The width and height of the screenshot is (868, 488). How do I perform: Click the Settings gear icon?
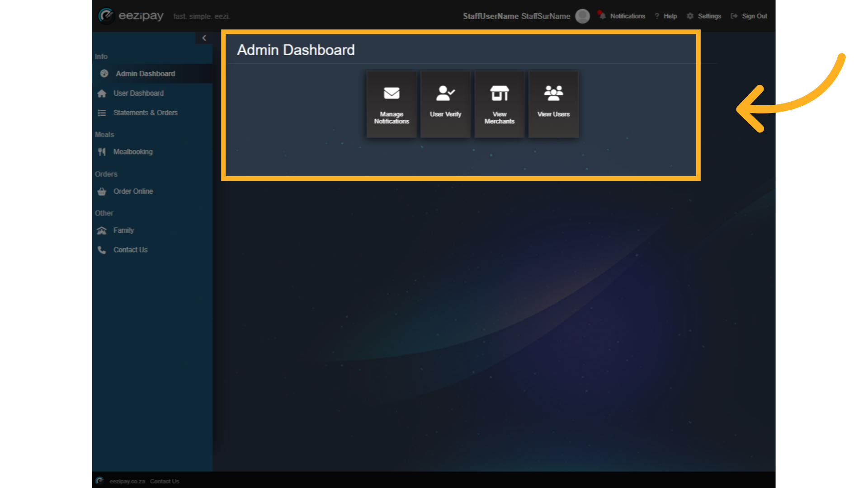[690, 16]
